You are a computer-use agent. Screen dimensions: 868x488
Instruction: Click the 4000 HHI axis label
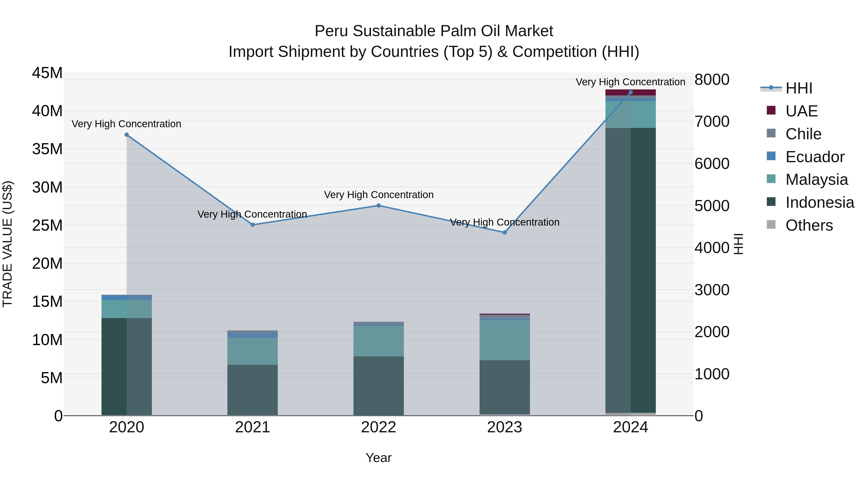pyautogui.click(x=712, y=247)
